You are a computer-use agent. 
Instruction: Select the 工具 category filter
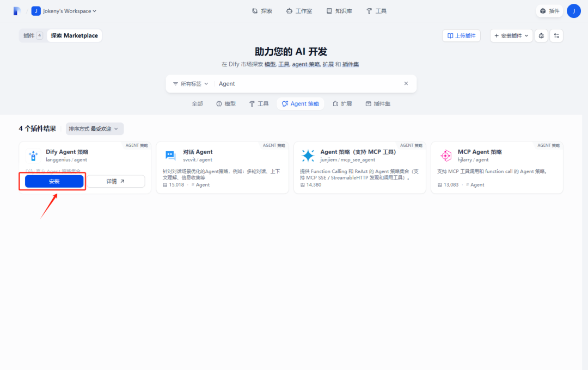pos(259,104)
